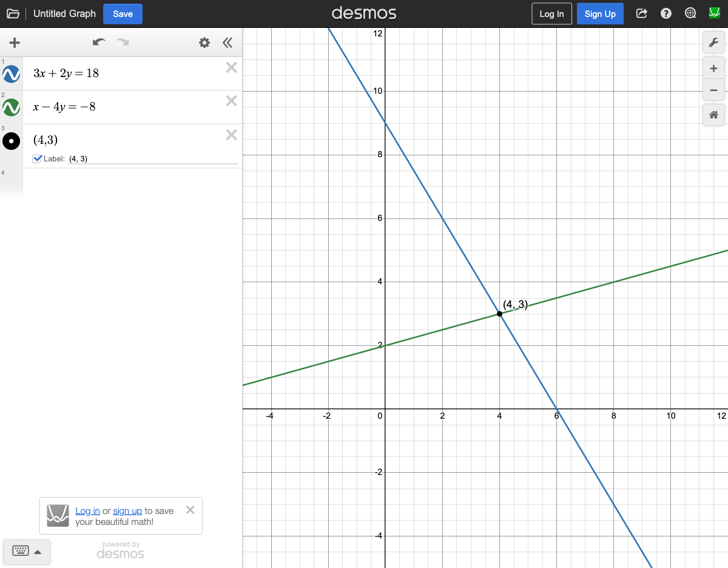Click the Undo arrow
This screenshot has height=568, width=728.
[x=99, y=42]
